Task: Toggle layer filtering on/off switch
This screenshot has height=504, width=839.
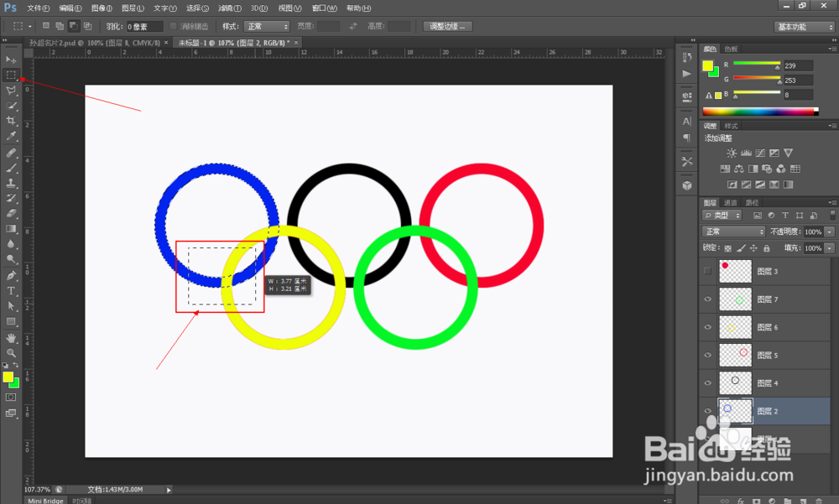Action: [832, 215]
